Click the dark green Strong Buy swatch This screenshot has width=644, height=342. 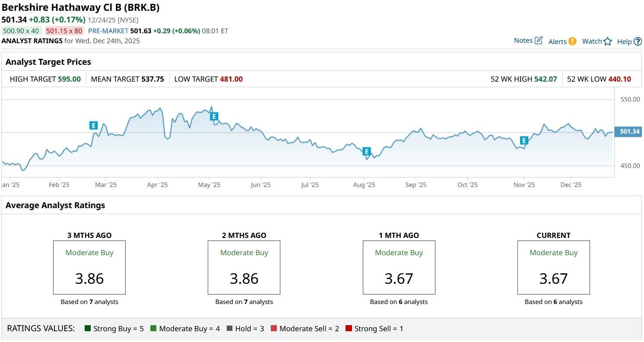tap(88, 329)
